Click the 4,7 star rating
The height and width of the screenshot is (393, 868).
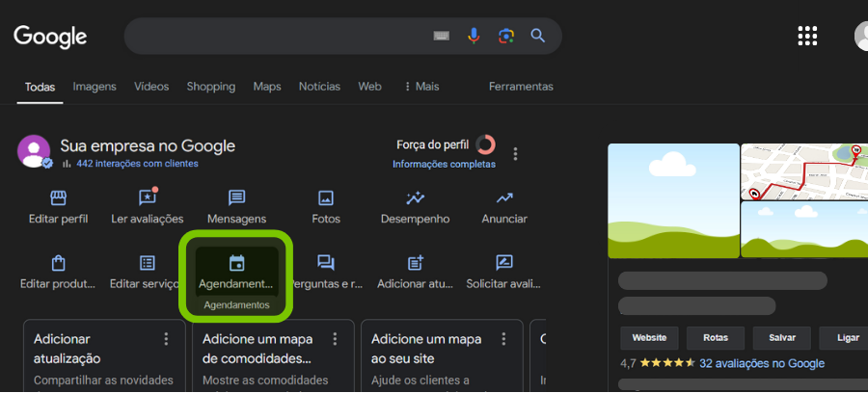point(658,364)
